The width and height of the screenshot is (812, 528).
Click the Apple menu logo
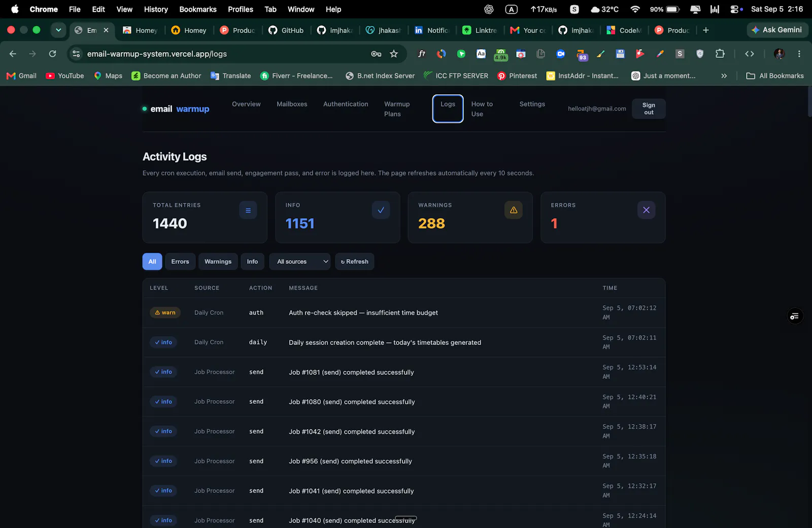[x=15, y=9]
